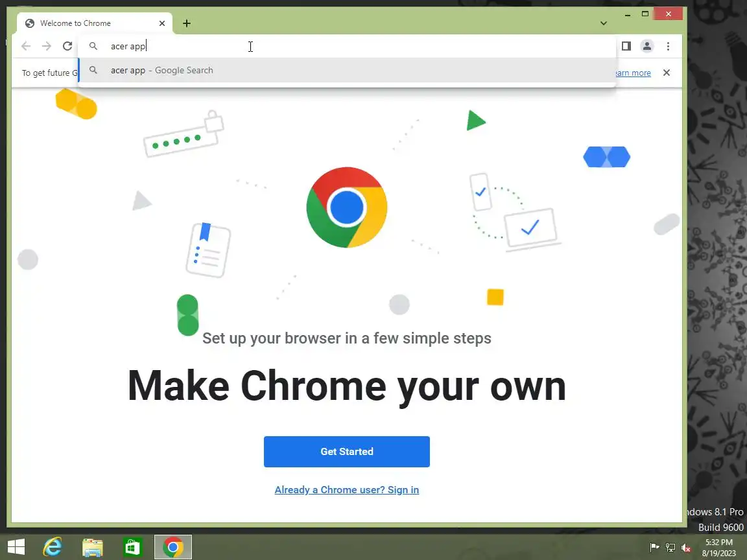This screenshot has height=560, width=747.
Task: Open the Windows Start button
Action: coord(16,547)
